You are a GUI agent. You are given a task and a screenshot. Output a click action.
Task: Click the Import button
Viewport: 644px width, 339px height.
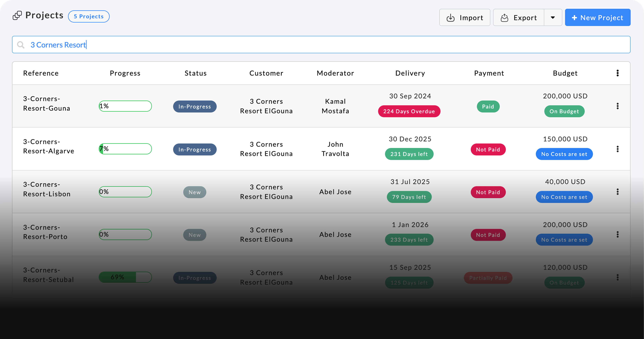point(465,18)
